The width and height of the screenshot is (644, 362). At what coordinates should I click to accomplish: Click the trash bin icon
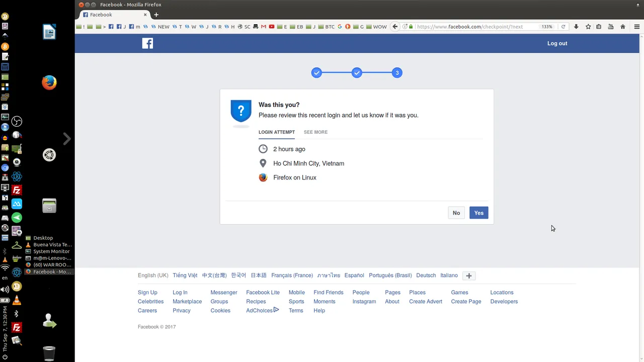49,353
